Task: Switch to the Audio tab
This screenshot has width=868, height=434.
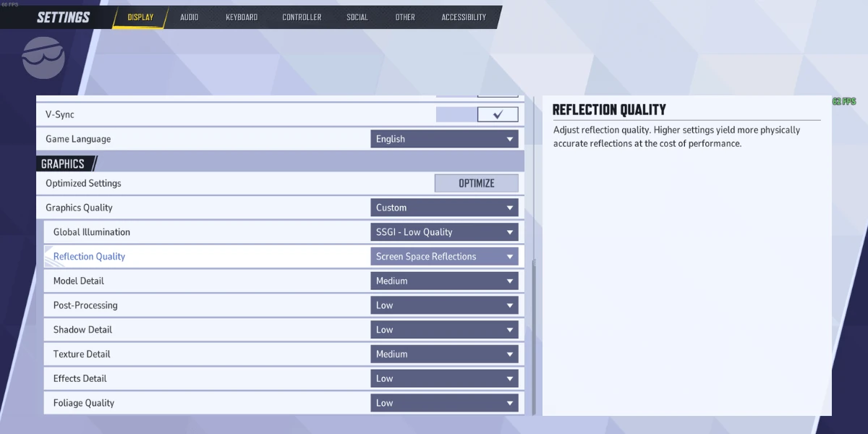Action: pyautogui.click(x=190, y=17)
